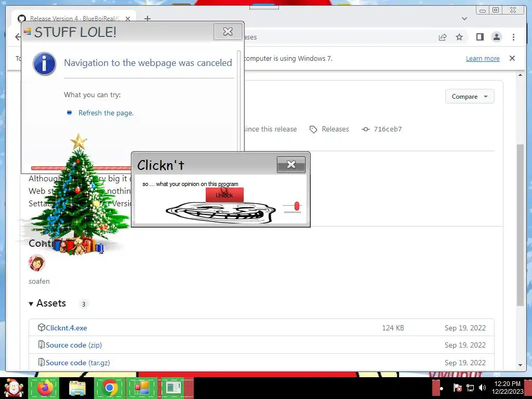The width and height of the screenshot is (532, 399).
Task: Click the network tray icon
Action: coord(470,388)
